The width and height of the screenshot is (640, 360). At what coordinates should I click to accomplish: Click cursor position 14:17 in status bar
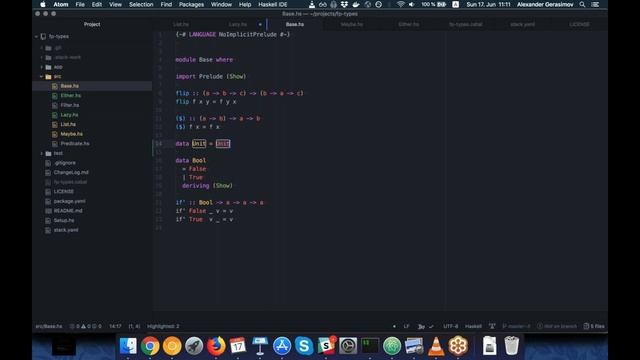click(x=116, y=327)
